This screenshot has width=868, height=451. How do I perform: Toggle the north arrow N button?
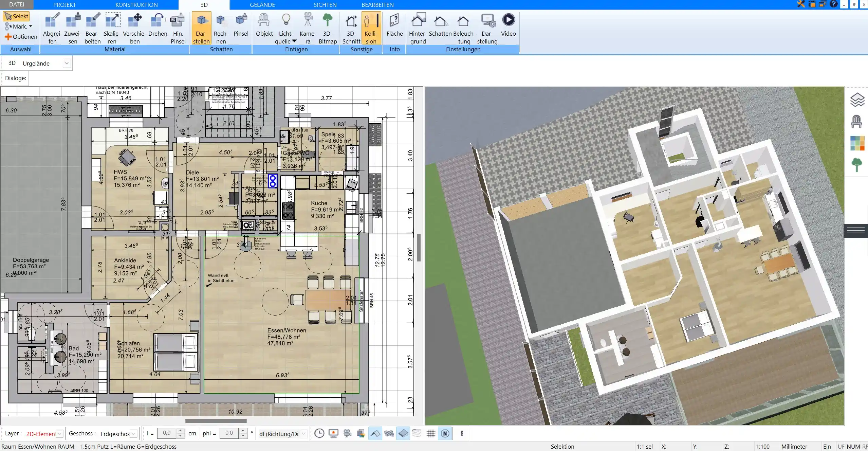coord(445,433)
